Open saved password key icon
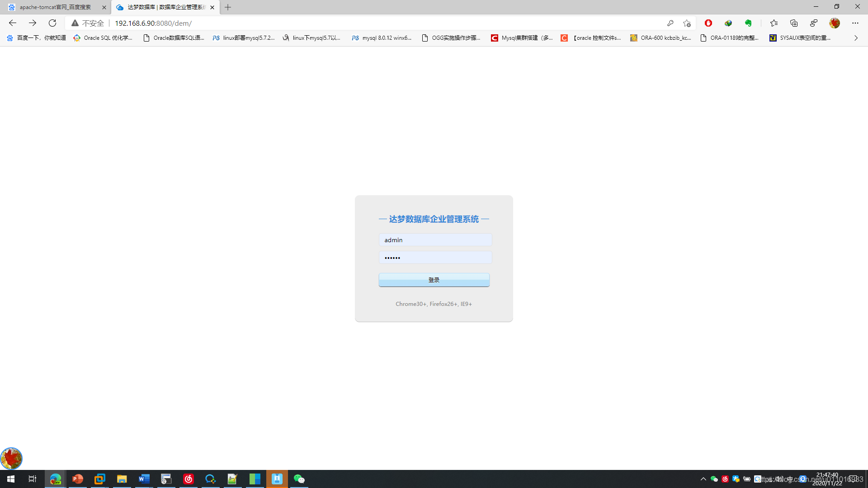Viewport: 868px width, 488px height. [670, 23]
